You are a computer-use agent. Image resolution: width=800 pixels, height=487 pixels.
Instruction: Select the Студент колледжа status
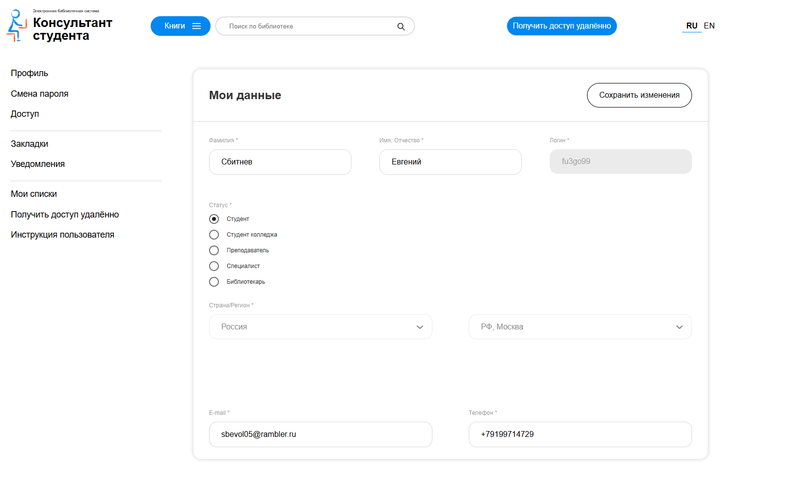214,235
